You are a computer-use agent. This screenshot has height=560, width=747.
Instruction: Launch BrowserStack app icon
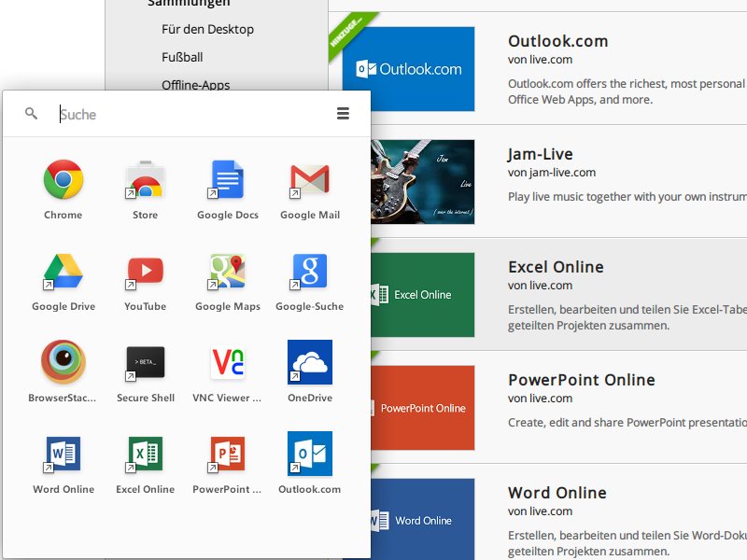[63, 362]
